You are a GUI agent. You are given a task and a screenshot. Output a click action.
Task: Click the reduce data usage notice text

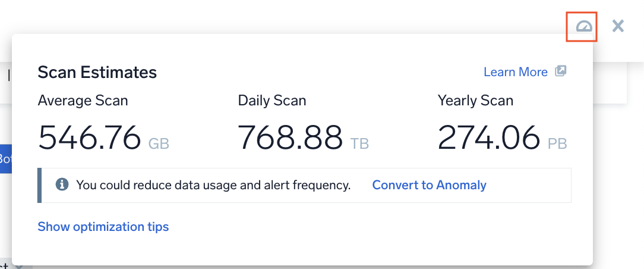click(213, 185)
